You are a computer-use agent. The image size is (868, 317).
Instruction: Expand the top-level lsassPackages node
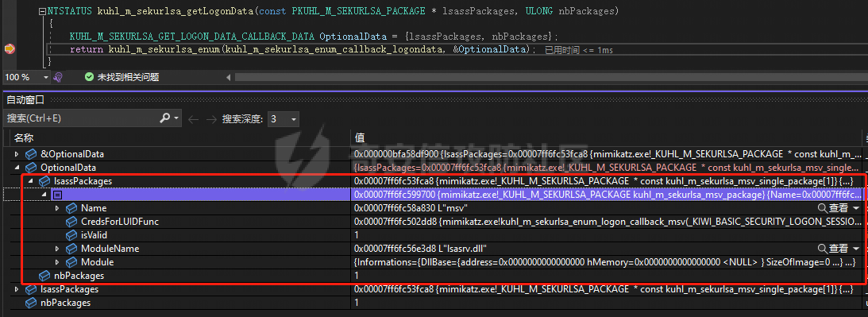coord(17,289)
